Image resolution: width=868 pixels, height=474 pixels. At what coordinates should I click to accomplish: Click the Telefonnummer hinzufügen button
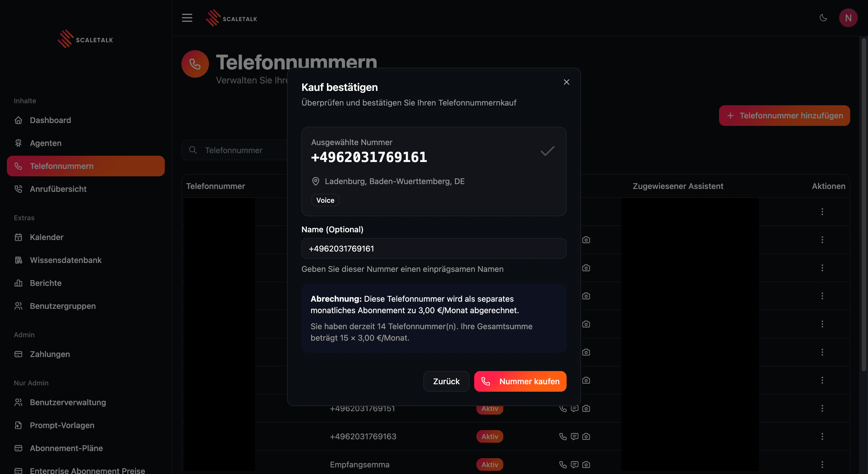[784, 116]
